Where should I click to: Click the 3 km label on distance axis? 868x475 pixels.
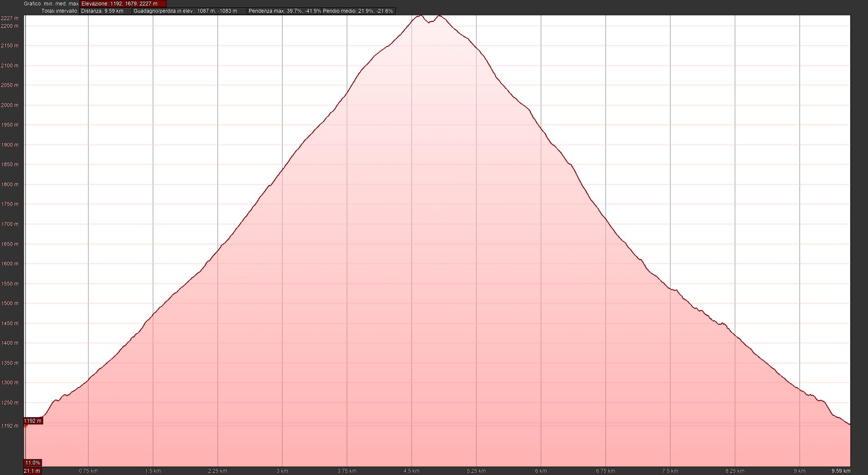282,471
